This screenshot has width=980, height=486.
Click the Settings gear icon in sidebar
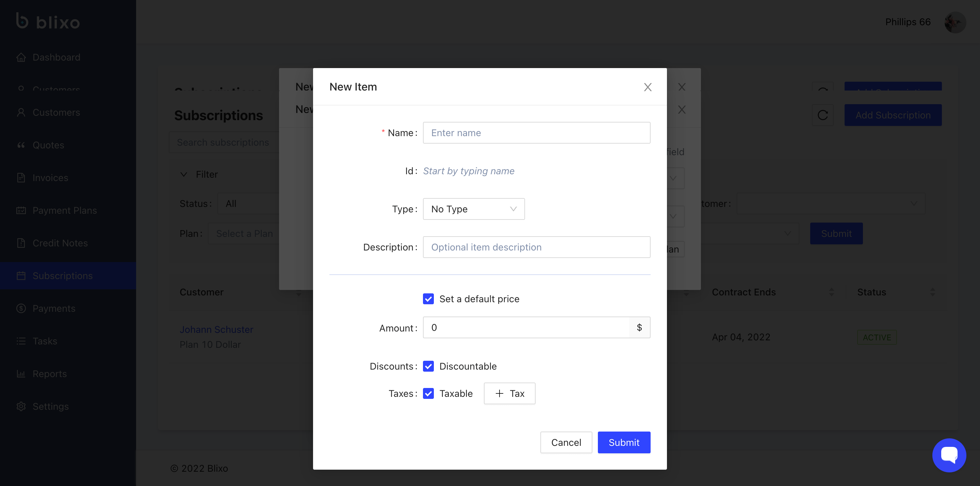point(21,406)
